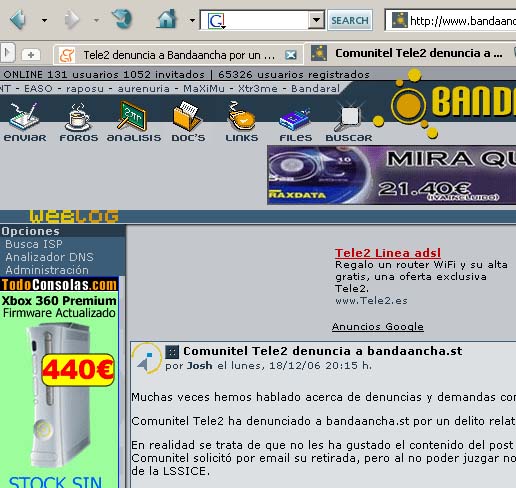Open the 'Tele2 Linea adsl' ad link

pos(388,253)
